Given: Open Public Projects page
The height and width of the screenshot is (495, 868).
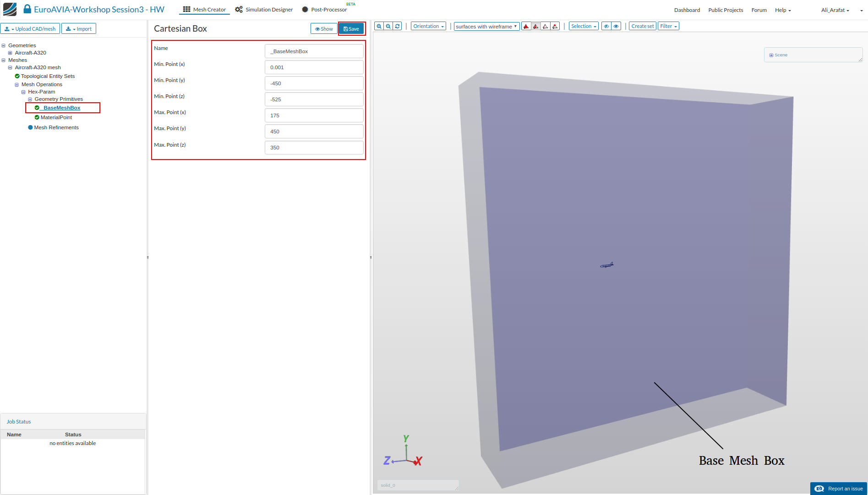Looking at the screenshot, I should 726,10.
